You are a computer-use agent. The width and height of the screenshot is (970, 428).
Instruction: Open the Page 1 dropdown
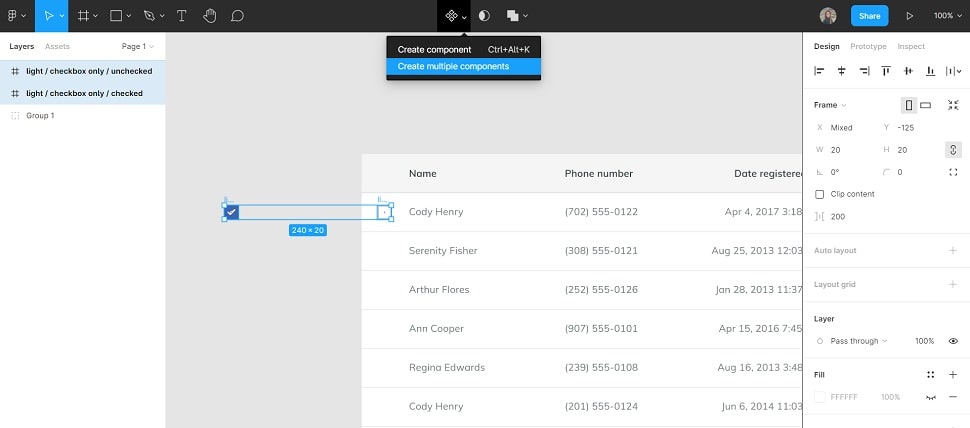point(137,46)
